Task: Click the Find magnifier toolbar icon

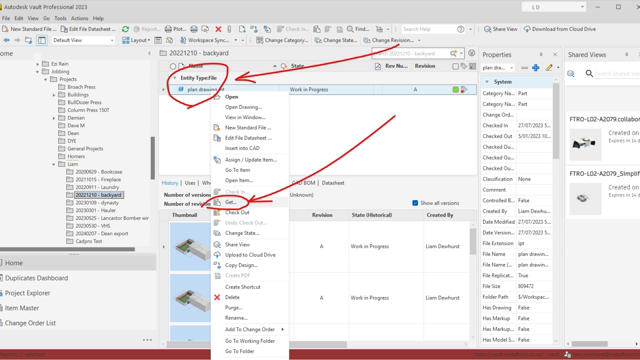Action: [x=350, y=29]
